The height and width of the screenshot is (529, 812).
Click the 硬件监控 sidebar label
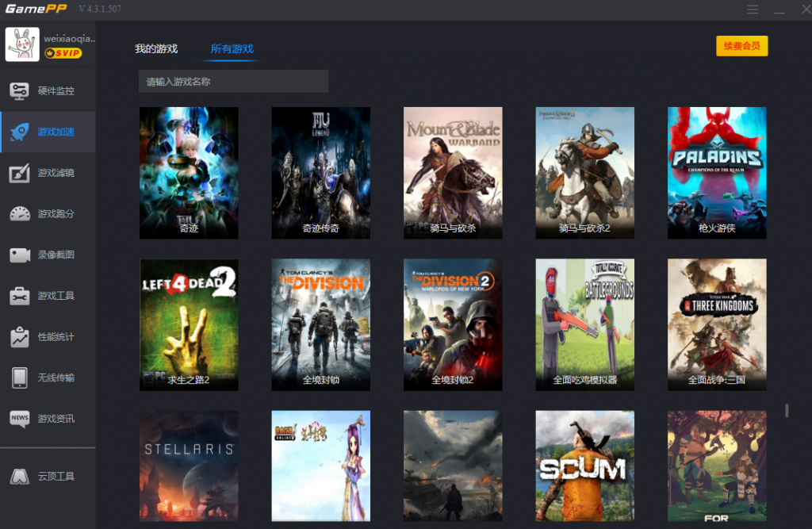pos(56,91)
